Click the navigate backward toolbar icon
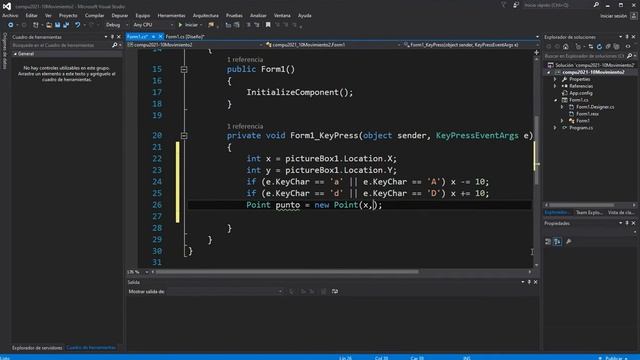Viewport: 640px width, 360px height. (x=11, y=25)
